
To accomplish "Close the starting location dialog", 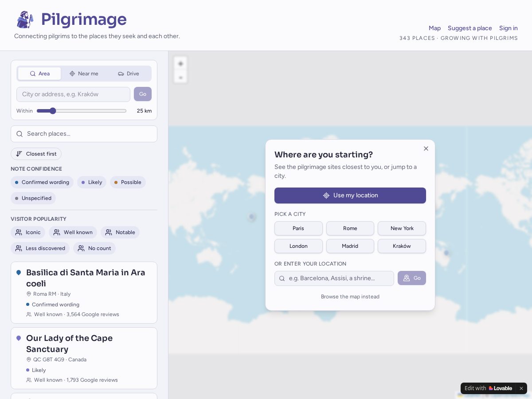I will (426, 149).
